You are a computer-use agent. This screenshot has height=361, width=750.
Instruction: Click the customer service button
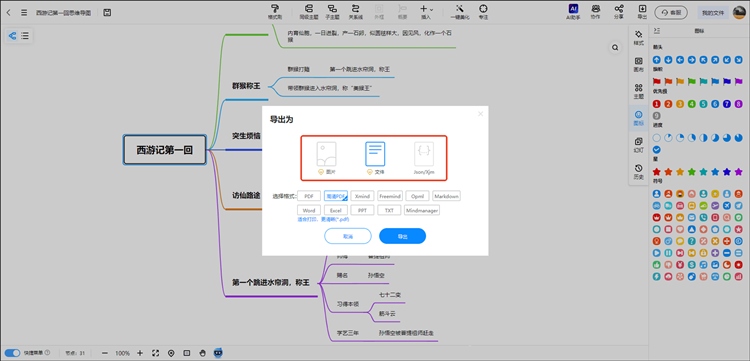coord(671,12)
